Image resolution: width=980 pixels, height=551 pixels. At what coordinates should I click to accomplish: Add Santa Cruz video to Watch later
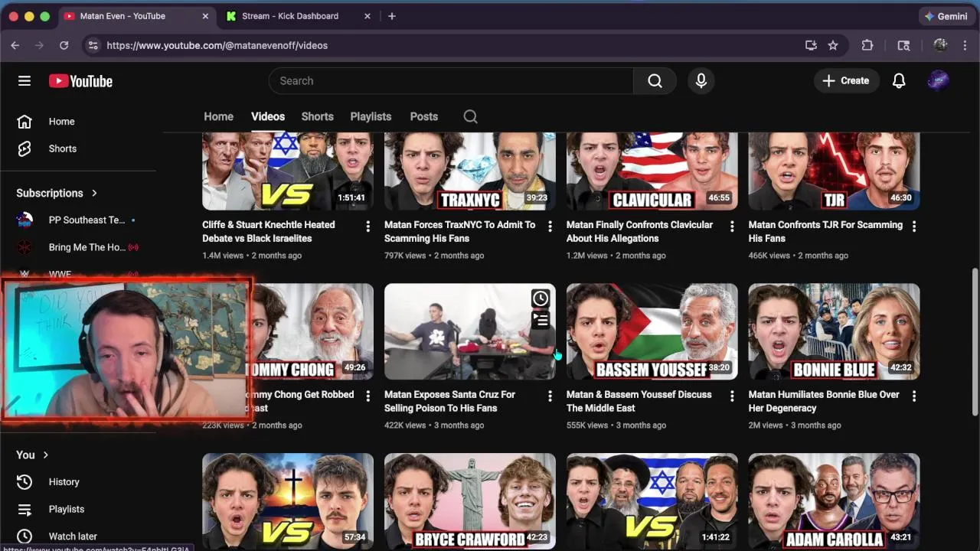point(541,298)
